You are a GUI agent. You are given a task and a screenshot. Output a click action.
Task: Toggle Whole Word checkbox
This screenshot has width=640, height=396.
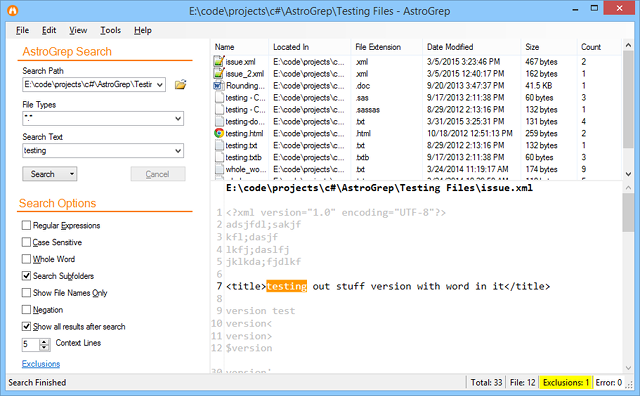pos(26,259)
